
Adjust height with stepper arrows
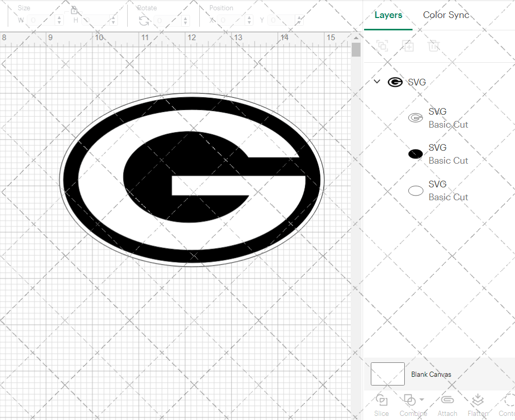click(113, 21)
